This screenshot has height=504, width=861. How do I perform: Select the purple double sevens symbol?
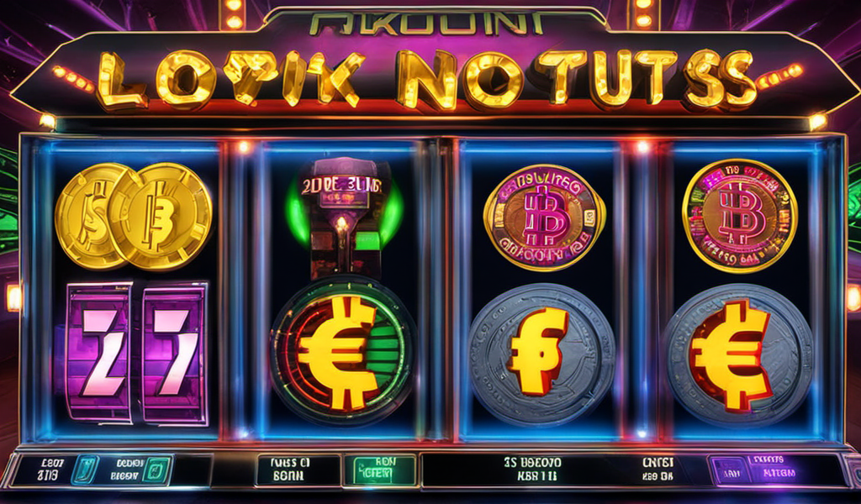coord(137,353)
